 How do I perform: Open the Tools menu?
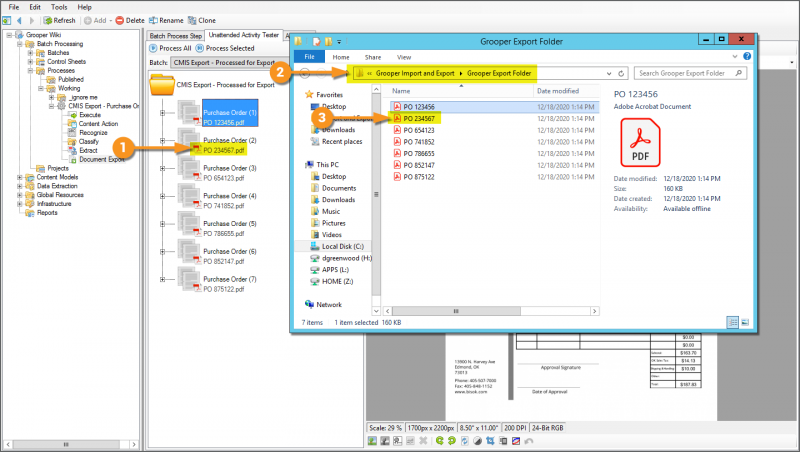59,7
